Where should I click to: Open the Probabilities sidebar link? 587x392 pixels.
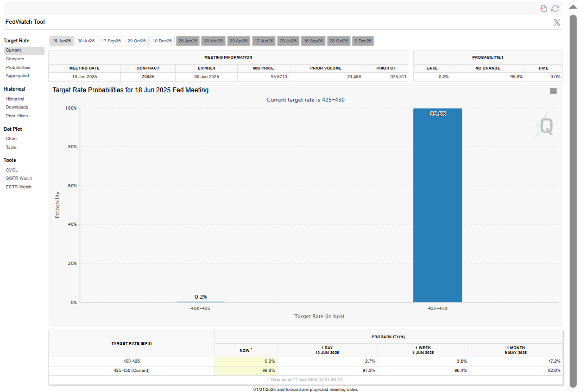click(x=18, y=67)
